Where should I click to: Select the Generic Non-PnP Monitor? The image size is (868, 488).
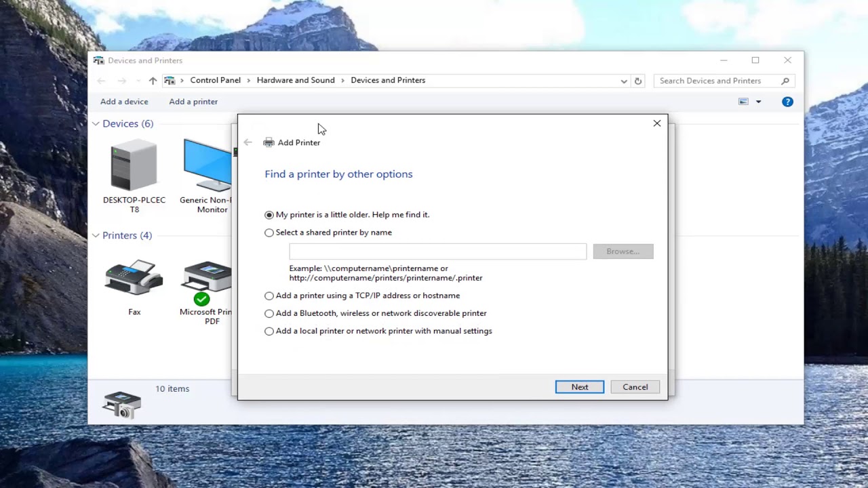coord(205,165)
